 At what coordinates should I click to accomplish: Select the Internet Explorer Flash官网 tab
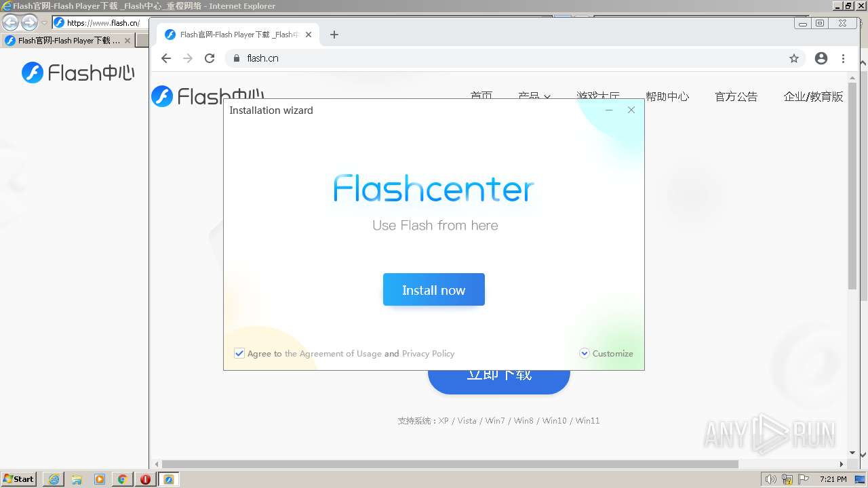click(67, 41)
